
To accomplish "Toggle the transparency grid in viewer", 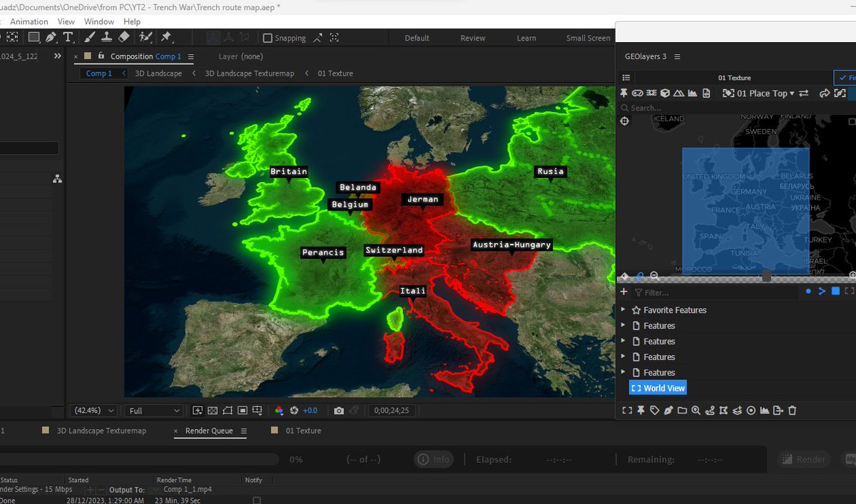I will tap(213, 411).
